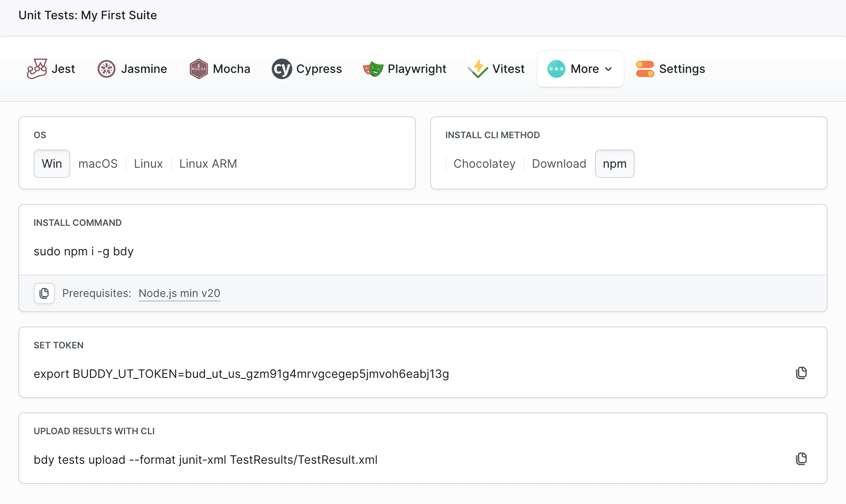Copy the BUDDY_UT_TOKEN export command
This screenshot has height=504, width=846.
(801, 373)
